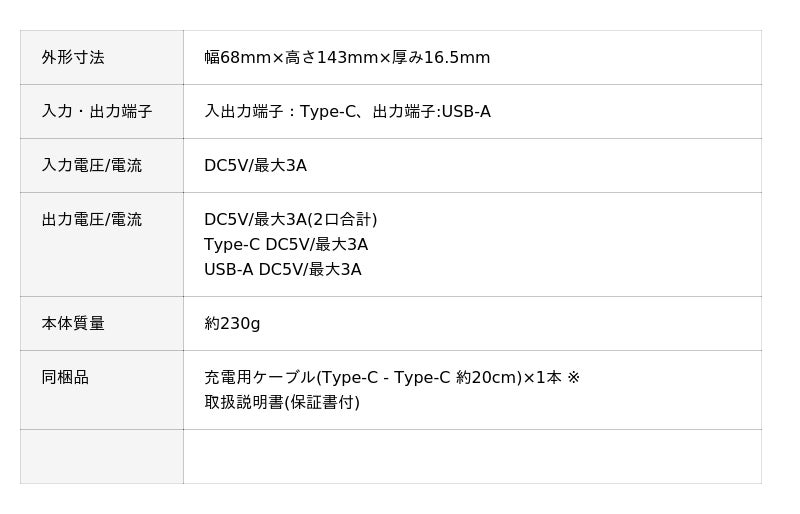Click the 入力・出力端子 label cell
Image resolution: width=800 pixels, height=514 pixels.
[x=96, y=112]
